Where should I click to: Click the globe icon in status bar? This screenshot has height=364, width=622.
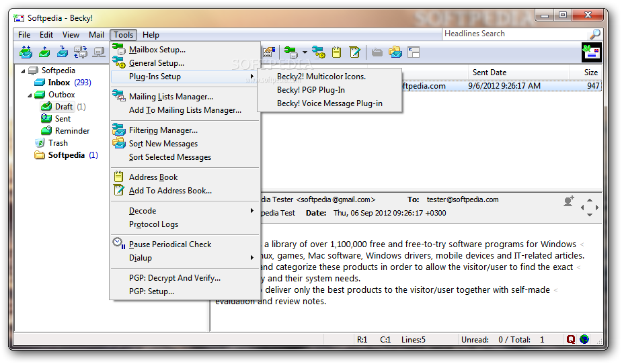point(584,339)
